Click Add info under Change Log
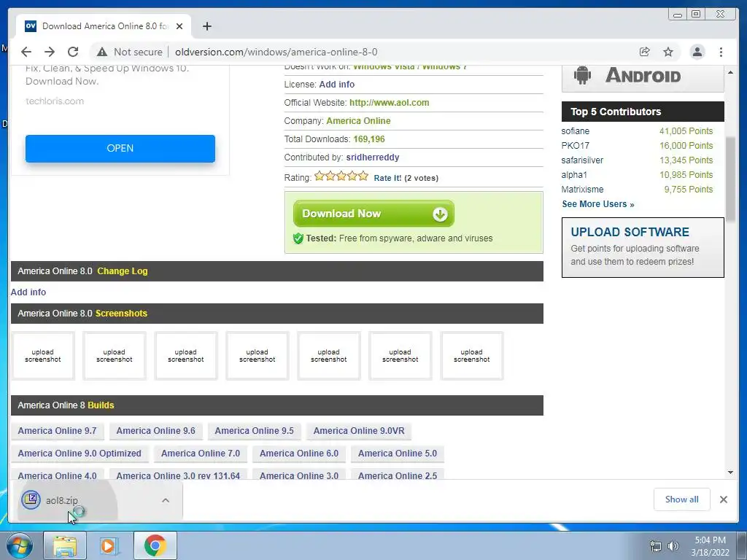This screenshot has height=560, width=747. 28,292
